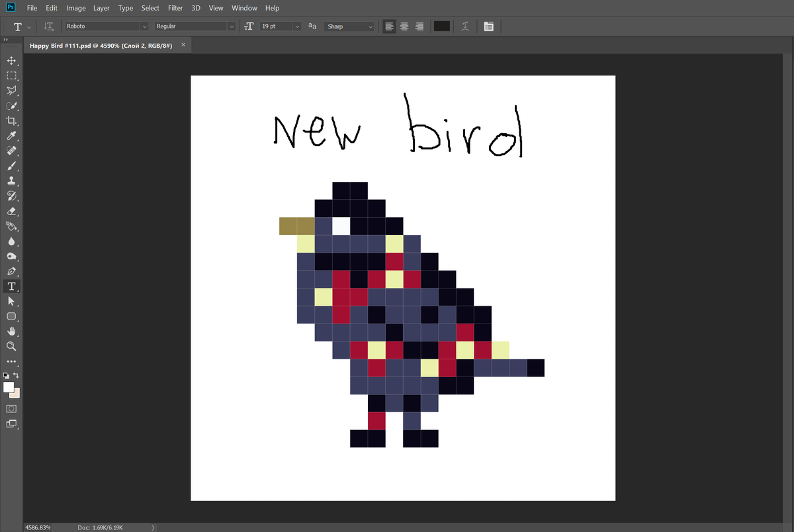
Task: Expand the font family dropdown arrow
Action: pos(144,26)
